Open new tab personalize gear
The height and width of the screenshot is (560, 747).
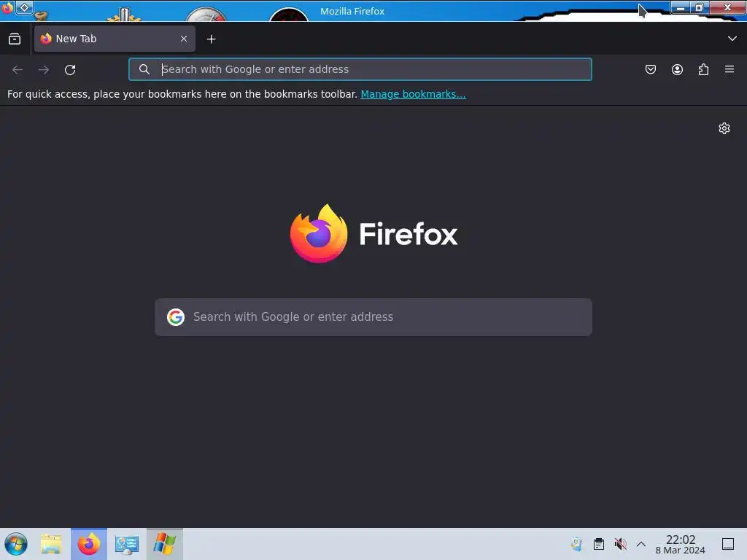pos(724,128)
